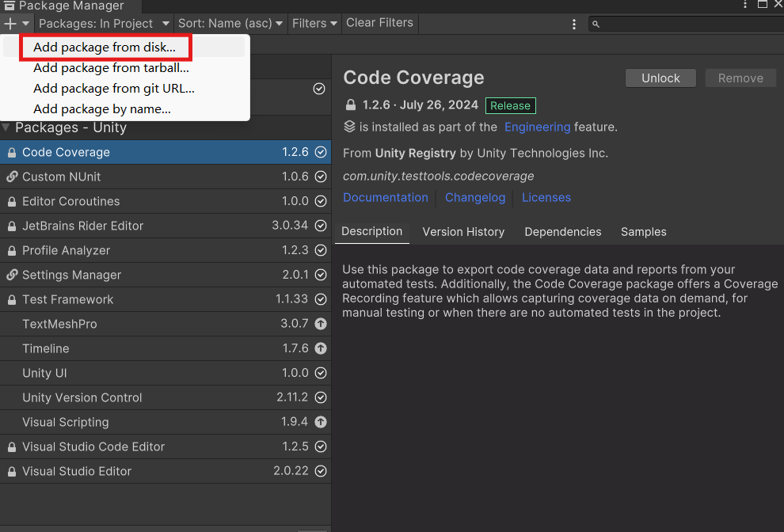The image size is (784, 532).
Task: Select the Unity UI package
Action: [165, 373]
